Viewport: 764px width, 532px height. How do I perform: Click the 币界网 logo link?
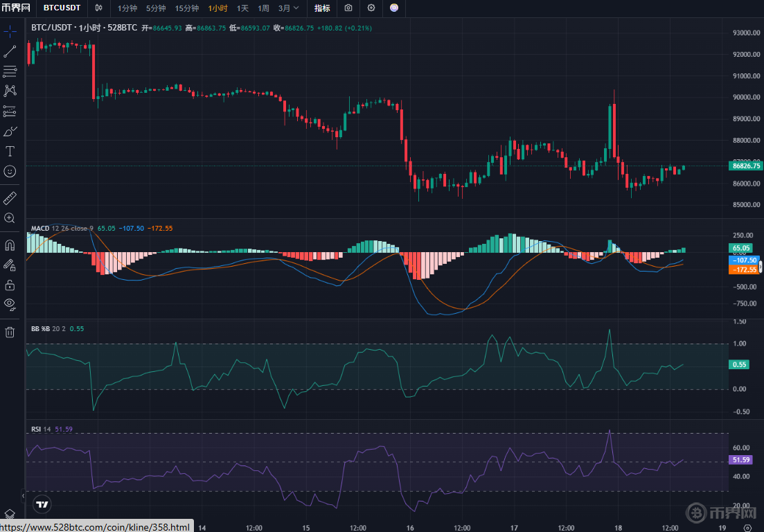17,8
